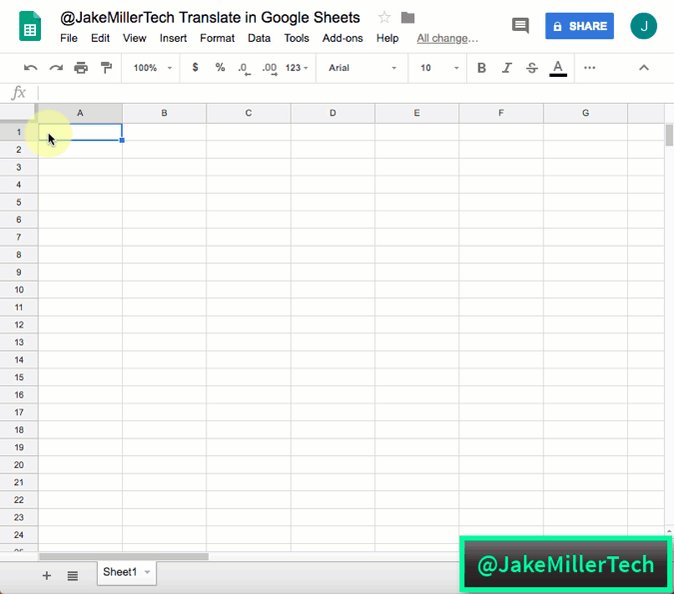Open the comments icon
The height and width of the screenshot is (594, 674).
coord(520,26)
